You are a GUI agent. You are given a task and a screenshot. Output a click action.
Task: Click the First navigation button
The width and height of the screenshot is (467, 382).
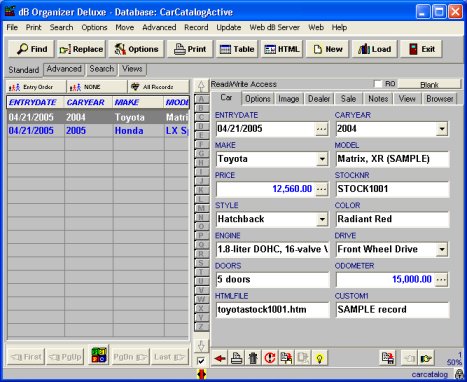26,357
